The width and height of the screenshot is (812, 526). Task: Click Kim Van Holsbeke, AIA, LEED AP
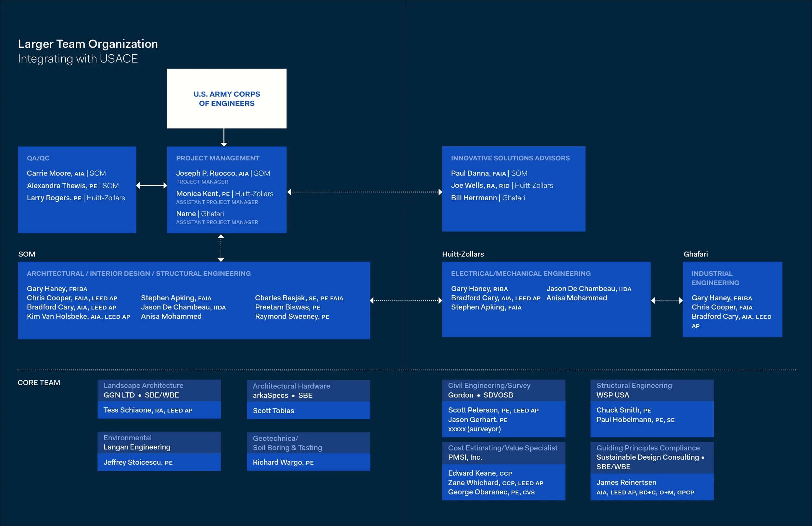point(79,317)
